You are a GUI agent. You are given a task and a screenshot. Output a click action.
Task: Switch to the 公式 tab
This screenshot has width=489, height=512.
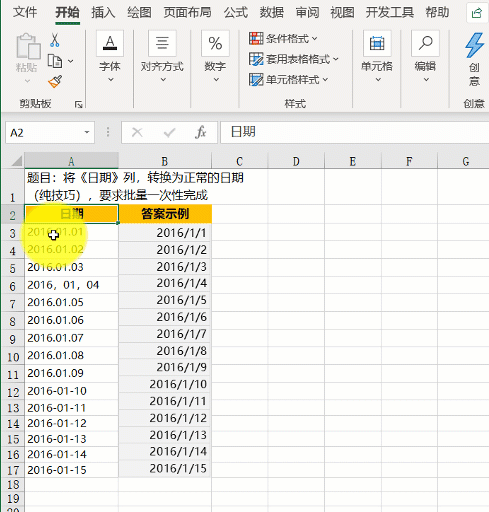[236, 12]
